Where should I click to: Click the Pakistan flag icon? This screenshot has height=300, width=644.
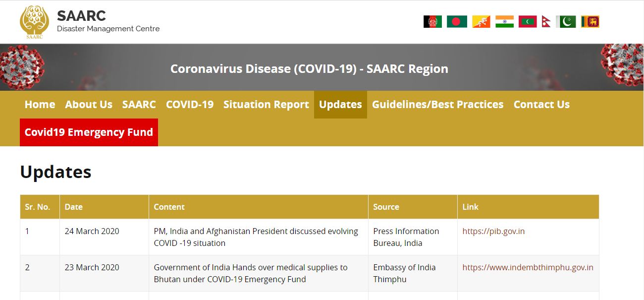tap(566, 21)
